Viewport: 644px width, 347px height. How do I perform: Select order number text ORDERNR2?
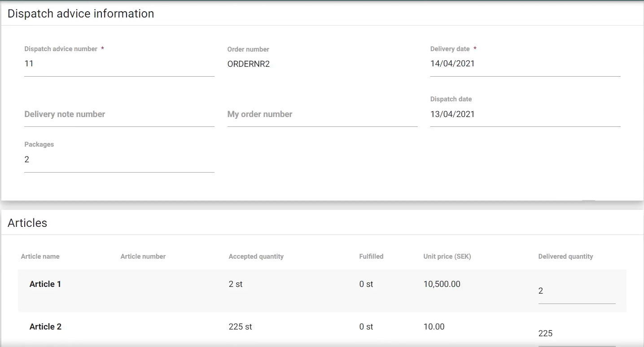(x=249, y=64)
